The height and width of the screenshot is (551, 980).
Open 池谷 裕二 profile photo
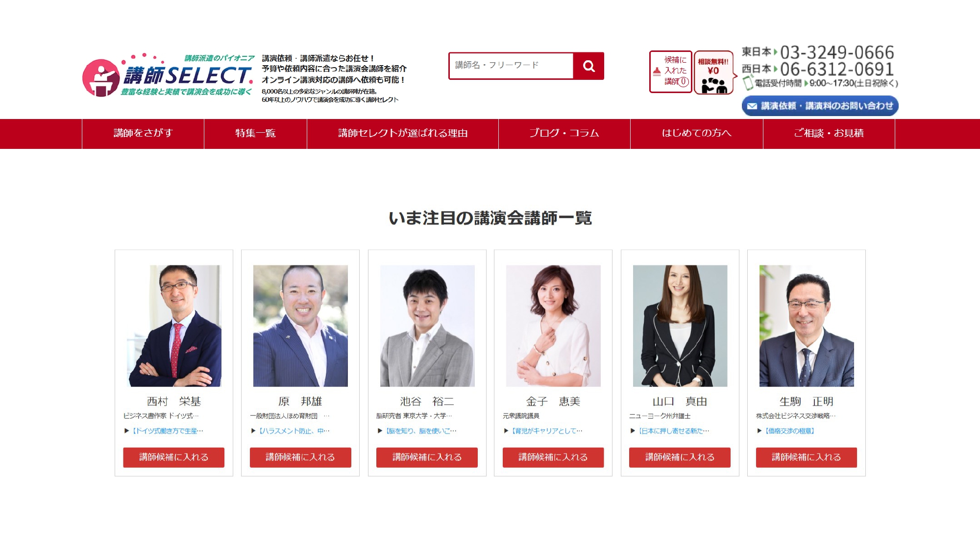(427, 326)
